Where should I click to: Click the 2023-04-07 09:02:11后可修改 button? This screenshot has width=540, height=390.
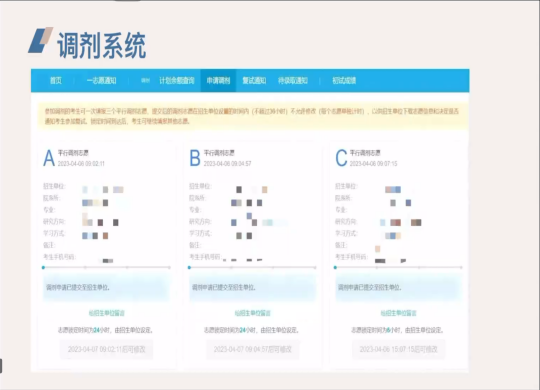[106, 349]
